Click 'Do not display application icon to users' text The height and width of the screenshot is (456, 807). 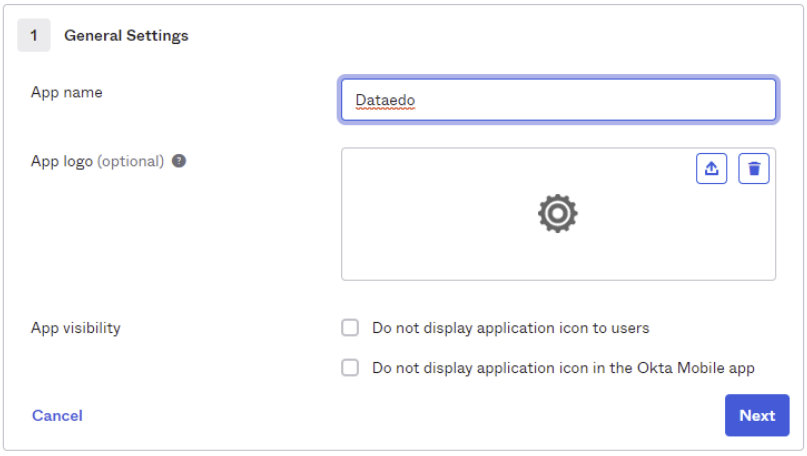click(x=510, y=328)
